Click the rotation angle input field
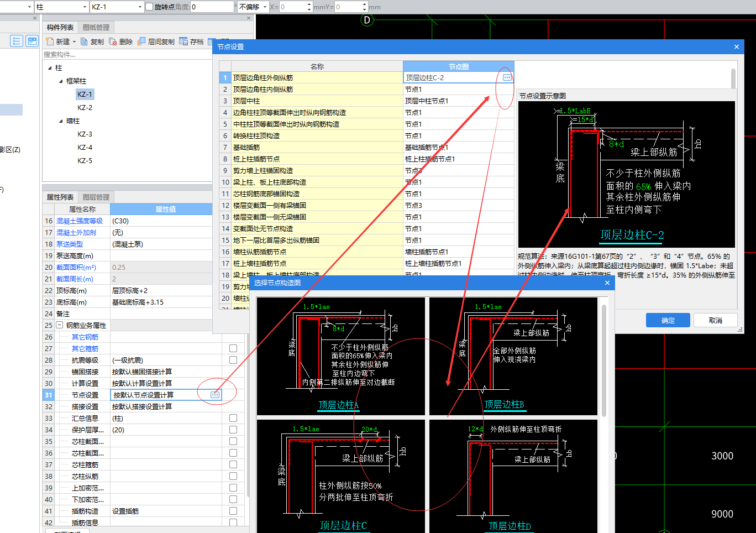Viewport: 756px width, 533px height. pyautogui.click(x=212, y=7)
